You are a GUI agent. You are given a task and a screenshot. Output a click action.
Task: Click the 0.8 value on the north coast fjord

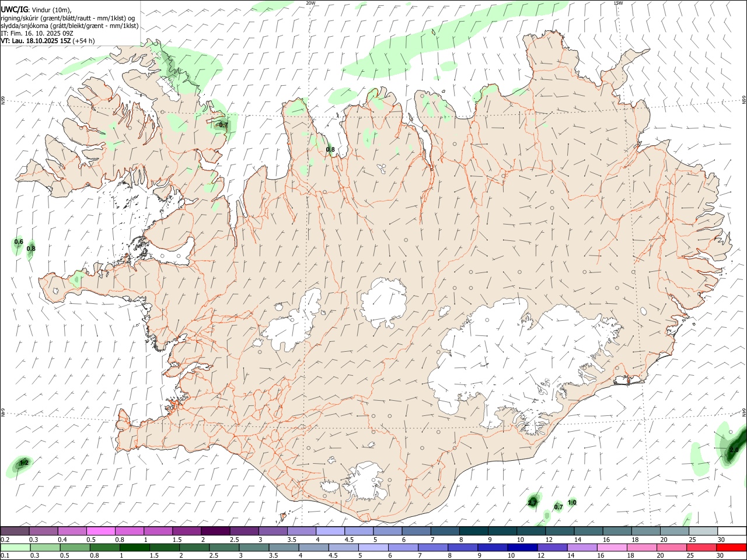[x=330, y=149]
